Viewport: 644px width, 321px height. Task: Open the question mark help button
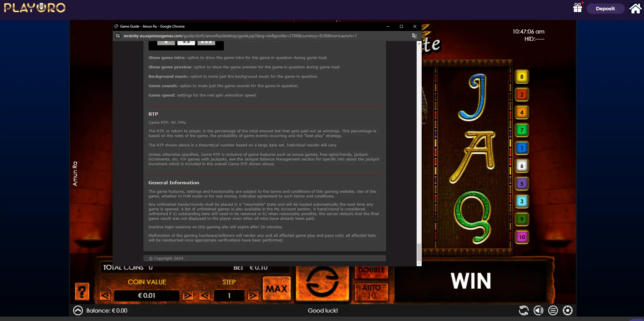(x=82, y=291)
